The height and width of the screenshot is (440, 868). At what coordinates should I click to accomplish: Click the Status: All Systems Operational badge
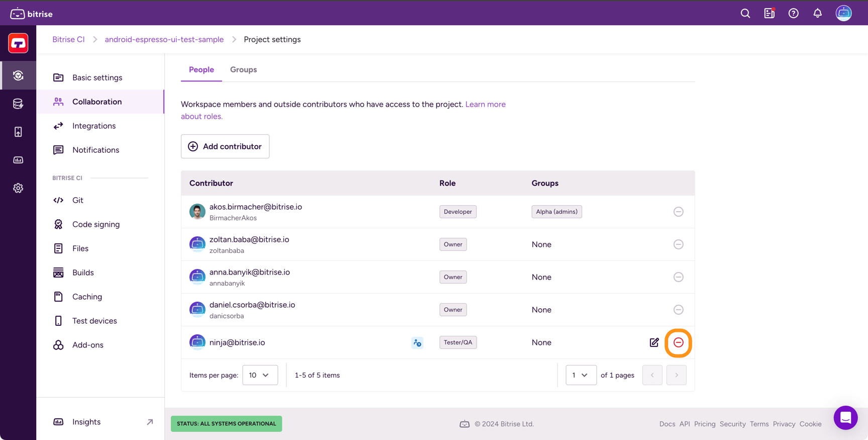(227, 424)
